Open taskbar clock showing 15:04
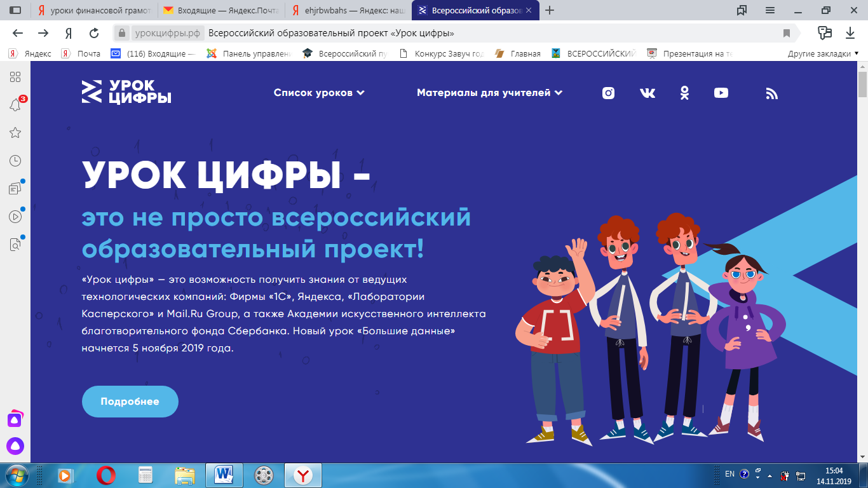This screenshot has width=868, height=488. coord(834,475)
